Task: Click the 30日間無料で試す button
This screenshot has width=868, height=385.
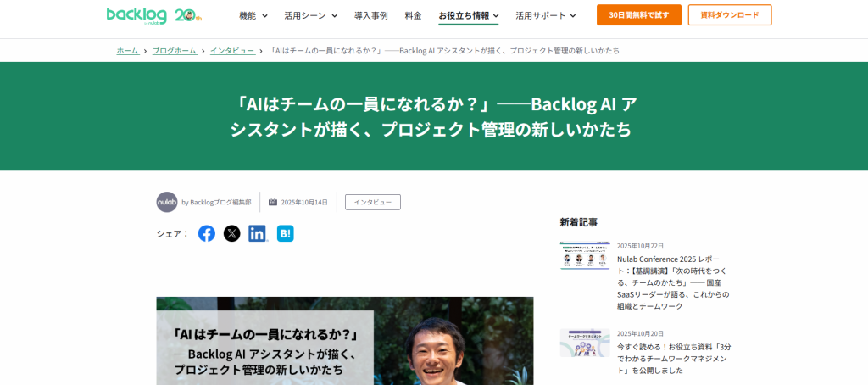Action: (638, 15)
